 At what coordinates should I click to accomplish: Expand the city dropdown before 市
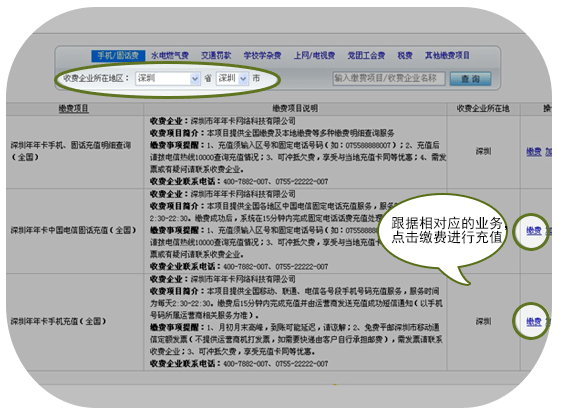[232, 78]
